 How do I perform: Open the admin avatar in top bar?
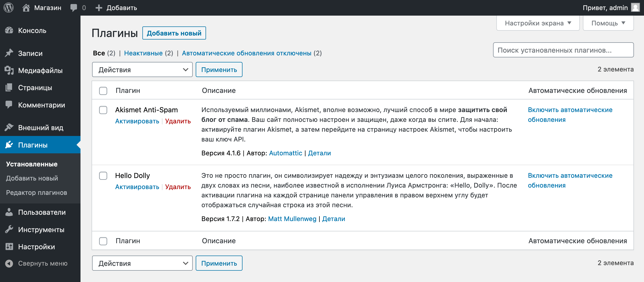635,8
